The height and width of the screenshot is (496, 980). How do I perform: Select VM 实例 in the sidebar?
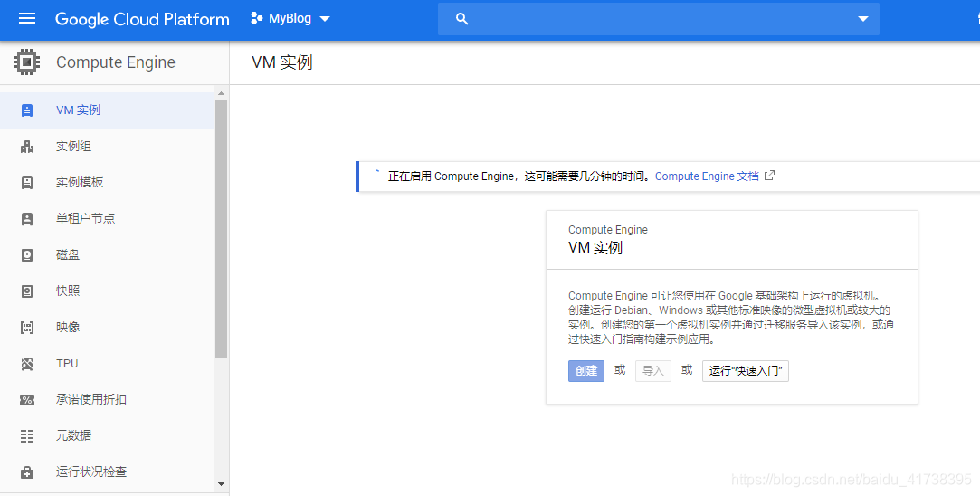click(x=107, y=110)
